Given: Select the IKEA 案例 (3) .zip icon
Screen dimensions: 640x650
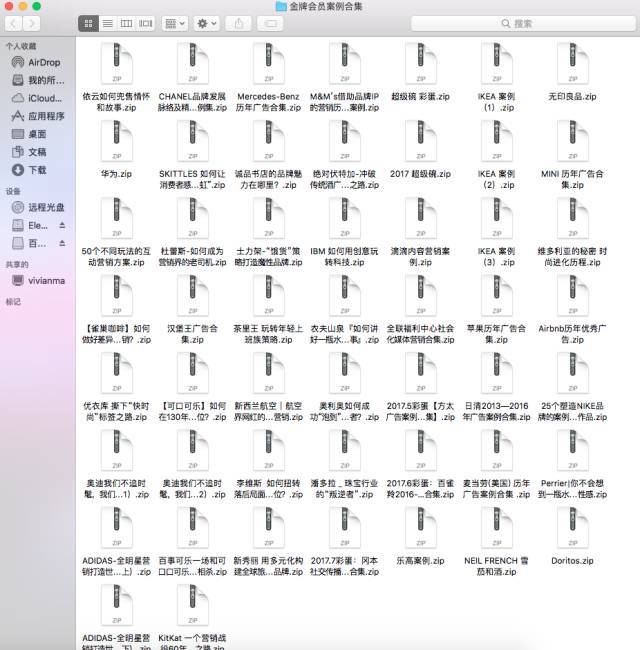Looking at the screenshot, I should click(x=497, y=218).
